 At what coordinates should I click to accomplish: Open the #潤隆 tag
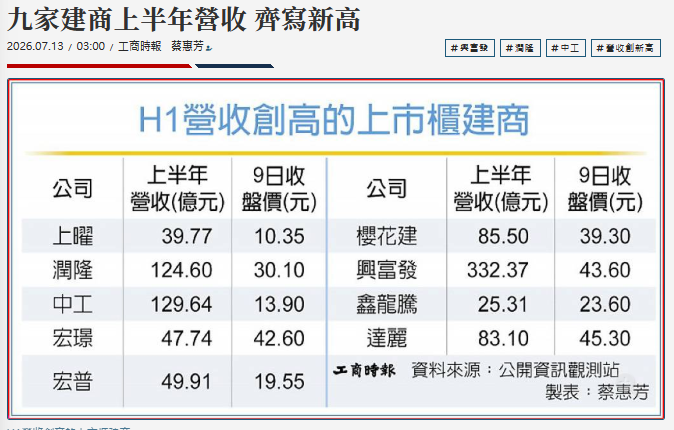coord(520,48)
